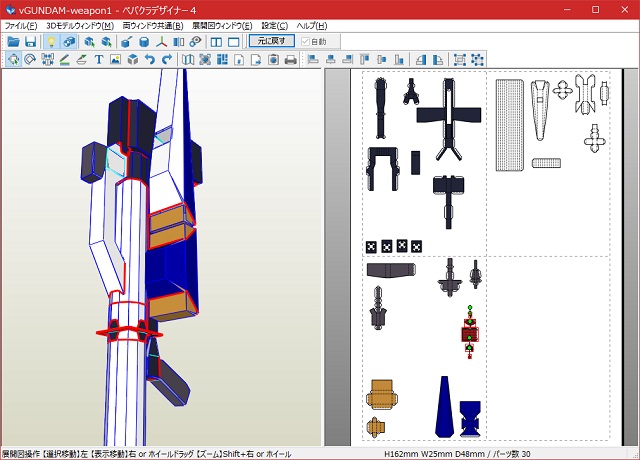Viewport: 640px width, 460px height.
Task: Click the align bottom vertical icon
Action: [x=399, y=60]
